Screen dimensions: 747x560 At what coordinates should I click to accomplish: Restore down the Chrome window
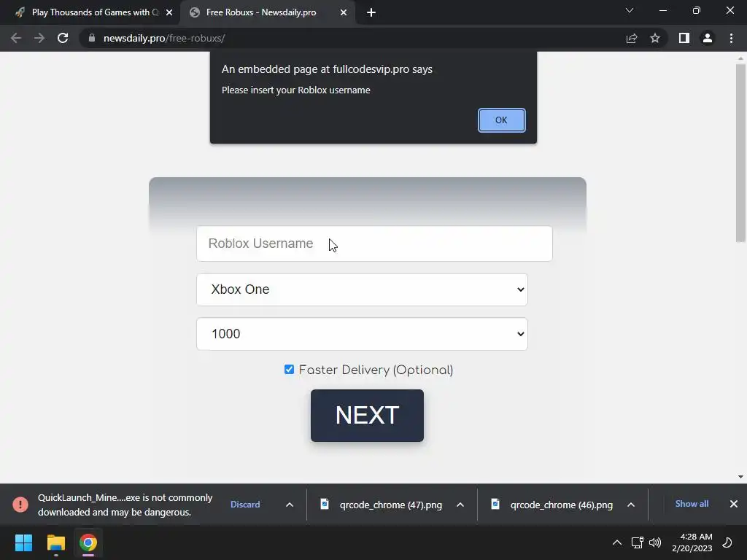(697, 10)
